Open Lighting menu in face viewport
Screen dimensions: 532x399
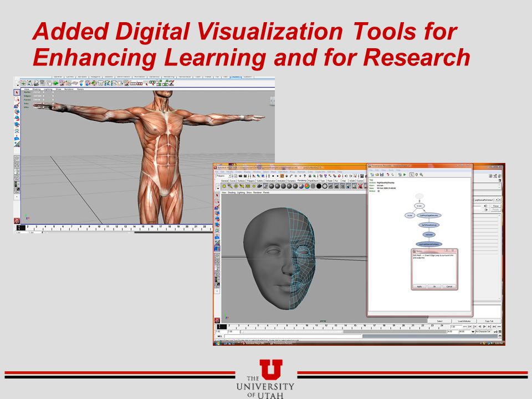pos(241,192)
